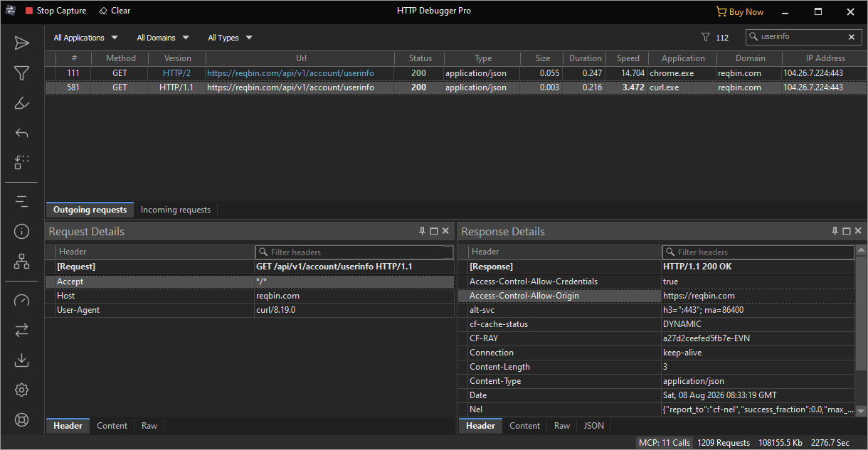Clear captured requests
The image size is (868, 450).
pos(115,11)
